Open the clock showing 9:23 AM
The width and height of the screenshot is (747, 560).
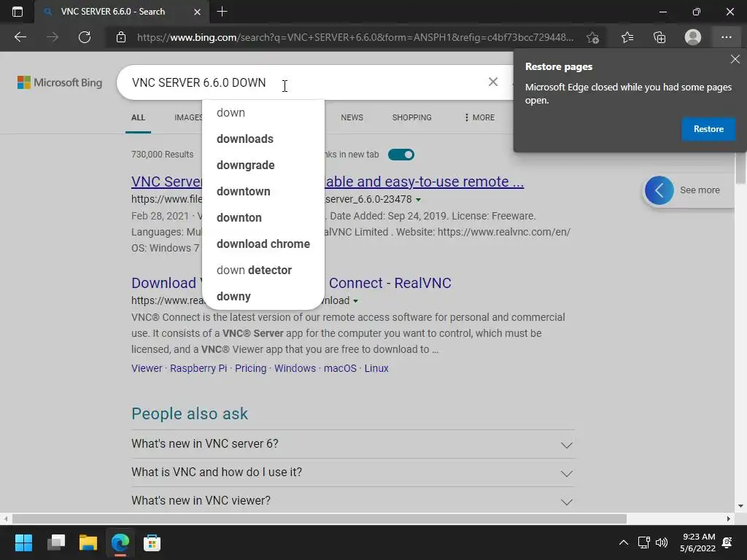click(698, 542)
